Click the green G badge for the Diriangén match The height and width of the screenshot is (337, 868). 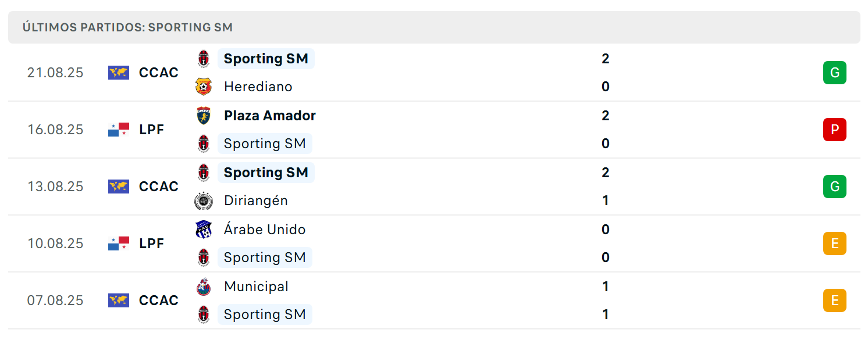click(x=835, y=187)
